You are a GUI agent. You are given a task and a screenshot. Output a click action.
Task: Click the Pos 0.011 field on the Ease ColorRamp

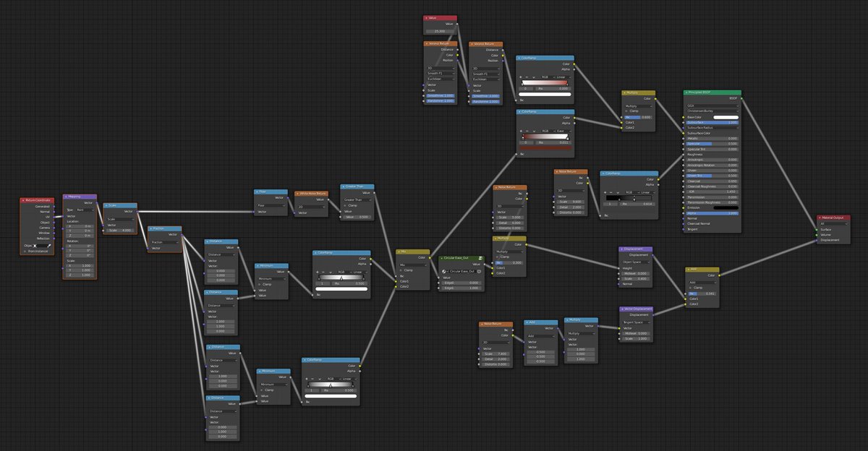click(x=553, y=142)
